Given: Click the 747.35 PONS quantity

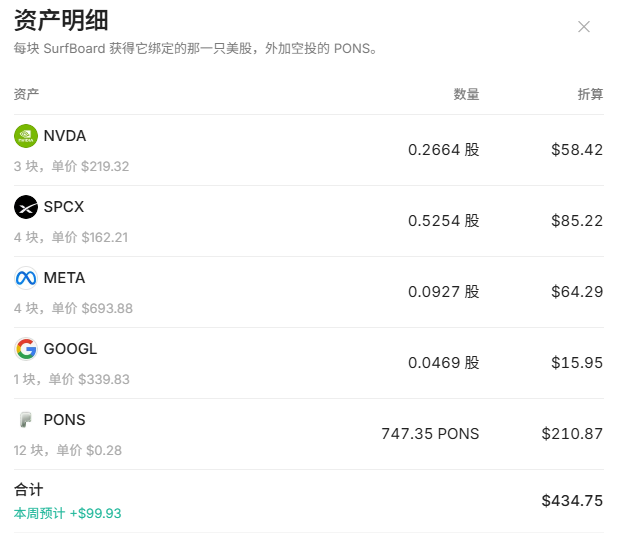Looking at the screenshot, I should (x=430, y=434).
